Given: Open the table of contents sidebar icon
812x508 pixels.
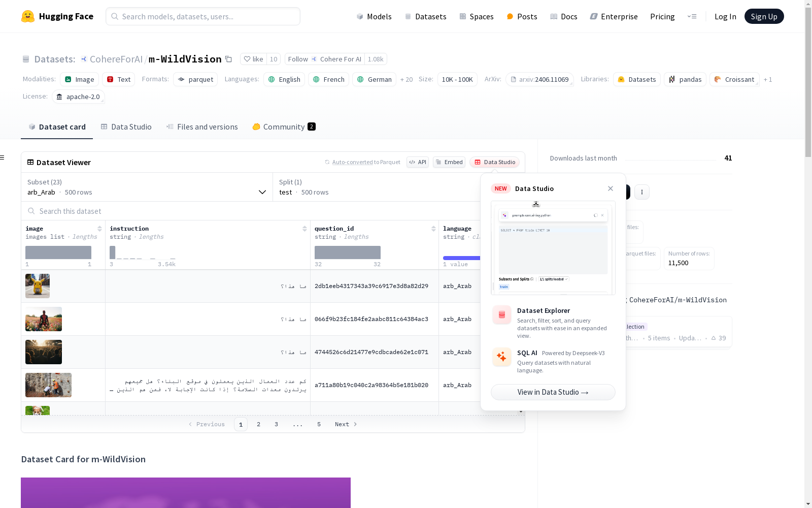Looking at the screenshot, I should pos(3,157).
